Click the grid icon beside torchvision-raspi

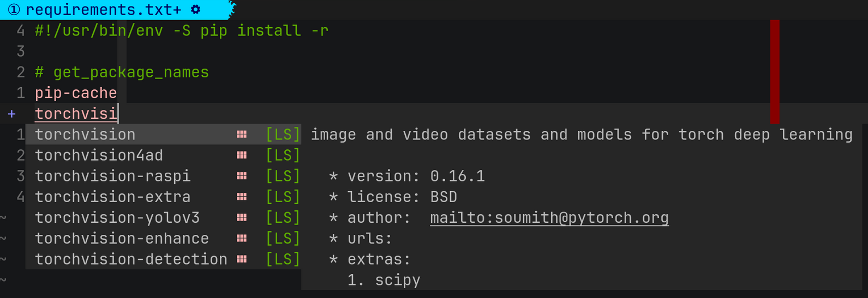(242, 176)
